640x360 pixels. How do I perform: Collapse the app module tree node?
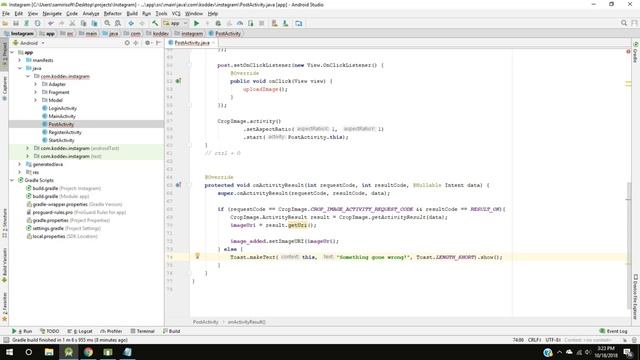[x=12, y=52]
